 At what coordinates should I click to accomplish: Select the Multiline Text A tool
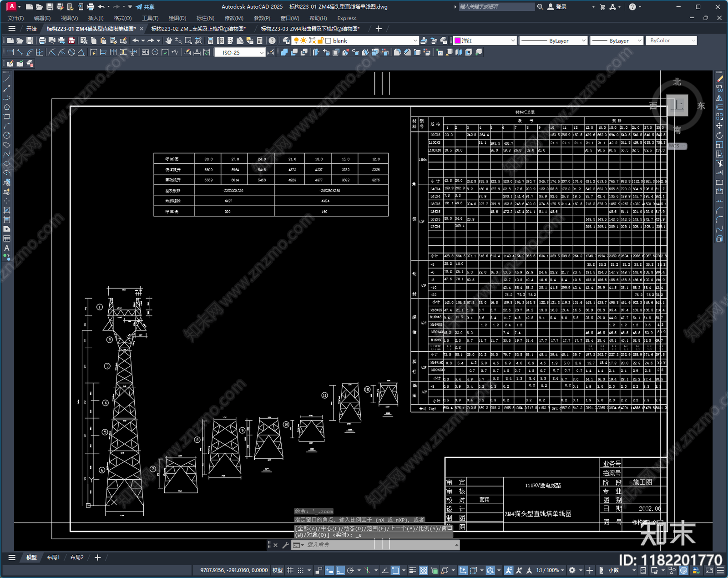[x=7, y=248]
